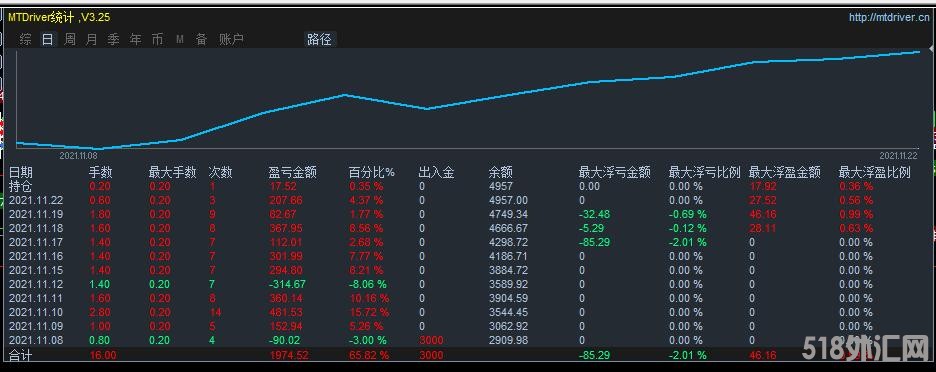Viewport: 936px width, 372px height.
Task: Click deposit 3000 in the 2021.11.08 row
Action: coord(431,340)
